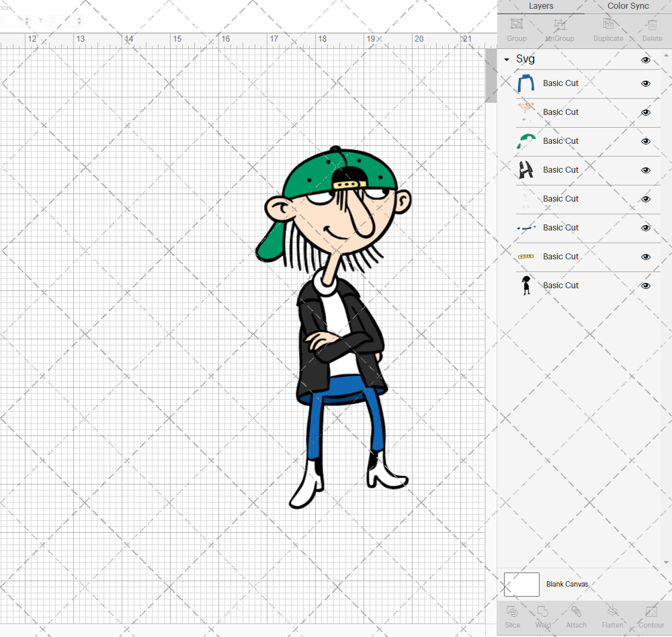Click layers panel scroll down arrow
This screenshot has width=672, height=637.
click(x=665, y=562)
